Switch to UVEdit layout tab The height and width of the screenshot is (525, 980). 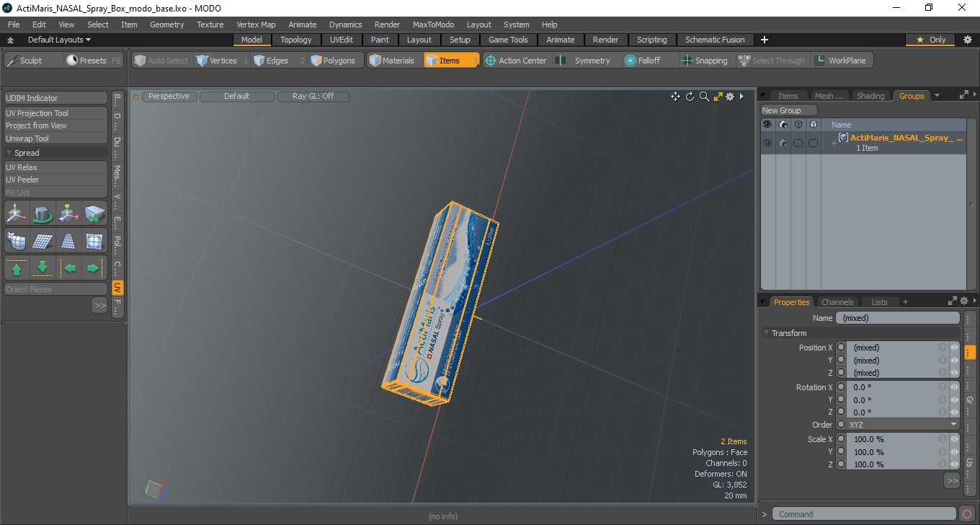pos(342,40)
